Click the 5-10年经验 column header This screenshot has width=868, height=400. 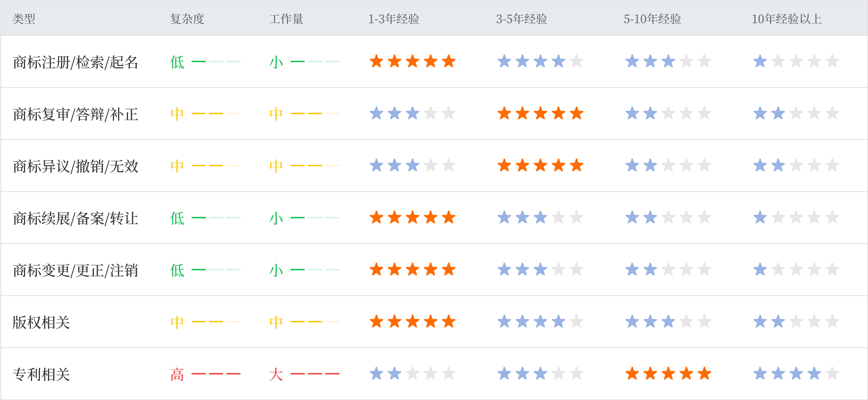pos(652,19)
